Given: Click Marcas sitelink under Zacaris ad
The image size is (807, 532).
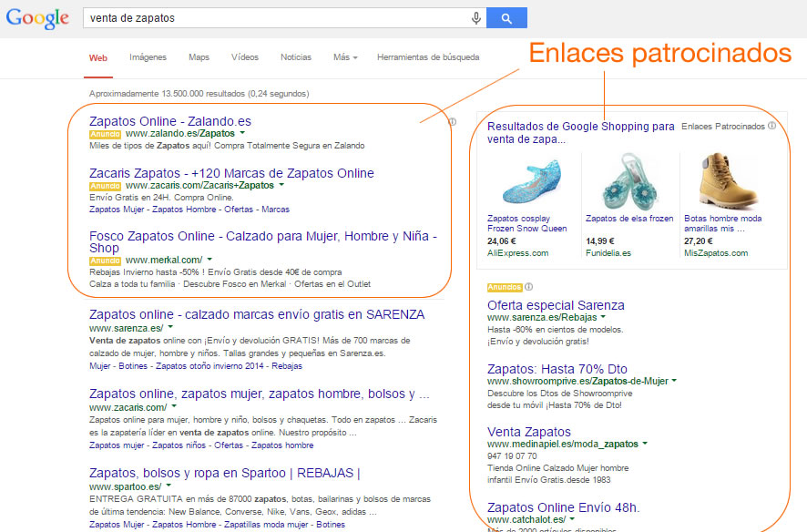Looking at the screenshot, I should (x=275, y=210).
